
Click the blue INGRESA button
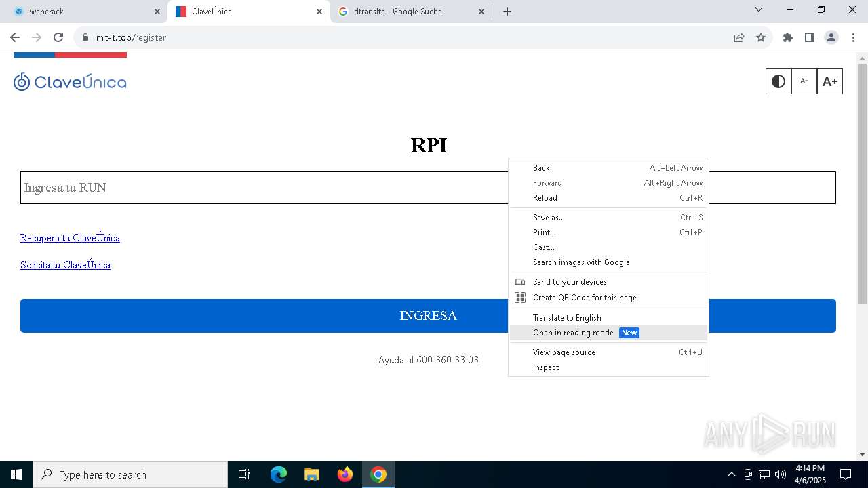[428, 316]
